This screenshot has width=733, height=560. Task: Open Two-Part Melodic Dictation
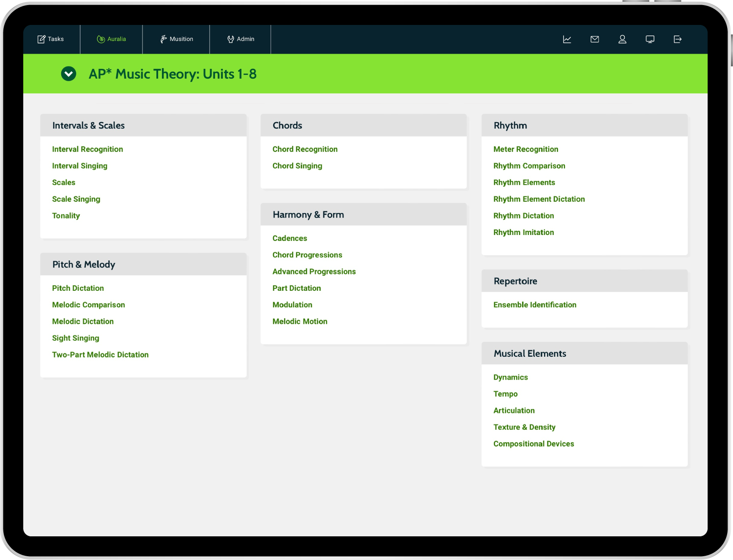pyautogui.click(x=100, y=355)
